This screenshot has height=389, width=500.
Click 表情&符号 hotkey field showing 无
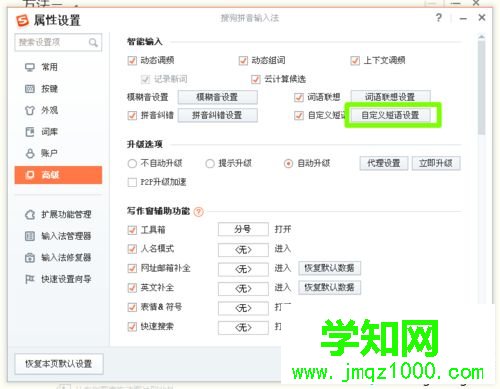(243, 308)
